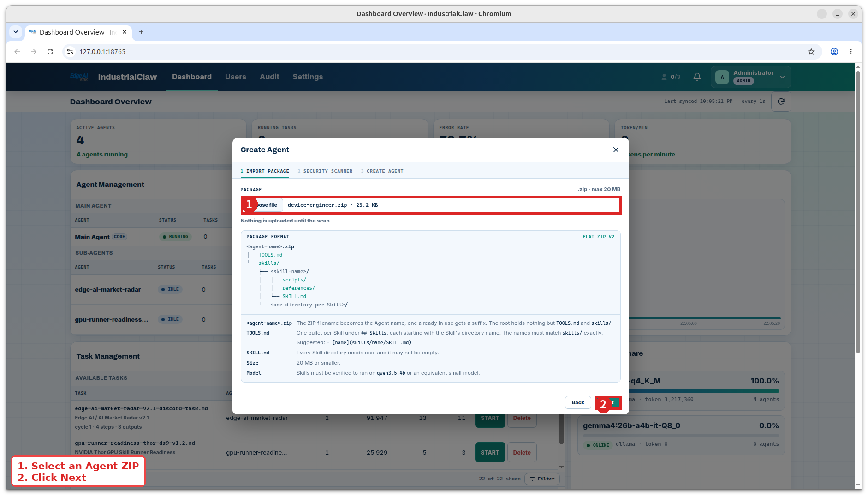Go back in browser history
The image size is (868, 497).
pos(17,52)
